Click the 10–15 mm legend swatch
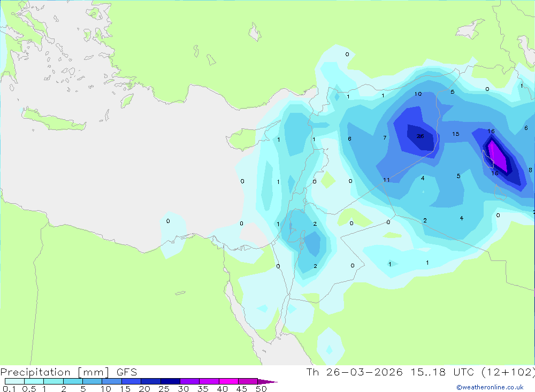Screen dimensions: 535x392 112,381
